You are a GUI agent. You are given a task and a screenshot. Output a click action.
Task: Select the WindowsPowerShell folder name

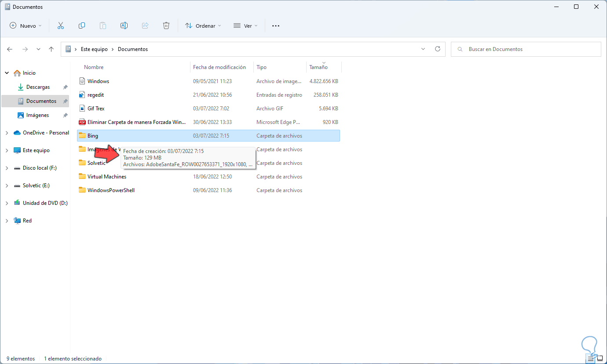pyautogui.click(x=111, y=190)
